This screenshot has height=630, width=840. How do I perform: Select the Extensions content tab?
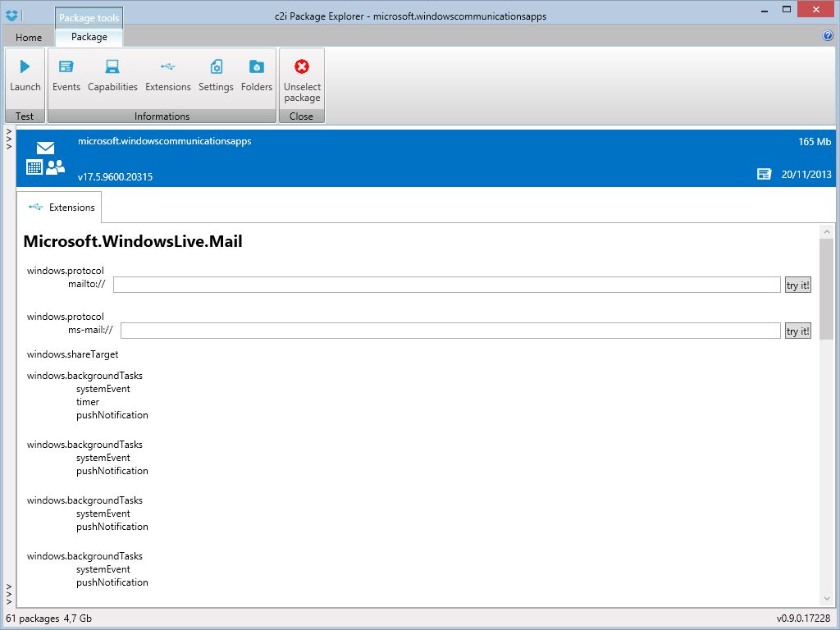coord(59,208)
